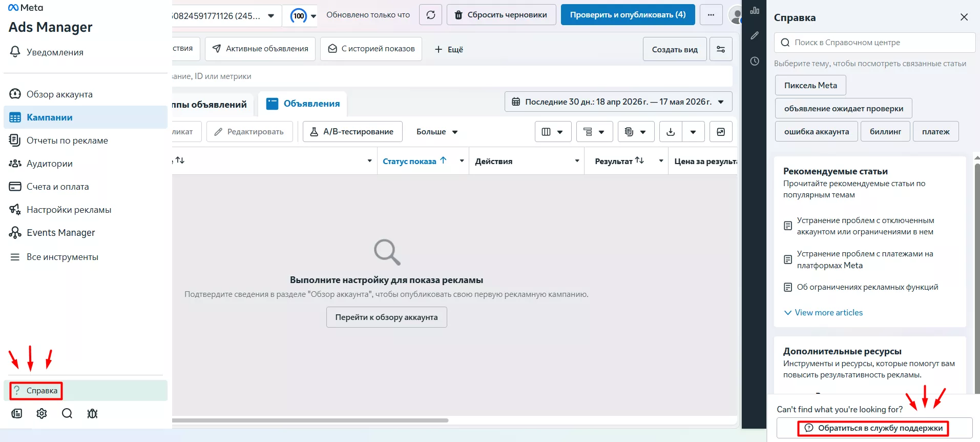
Task: Select the ad pending review topic chip
Action: pos(844,109)
